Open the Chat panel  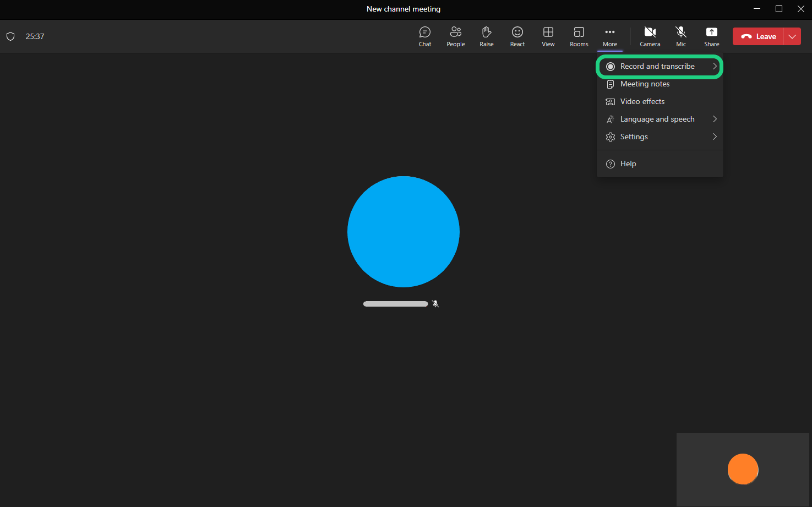tap(424, 36)
